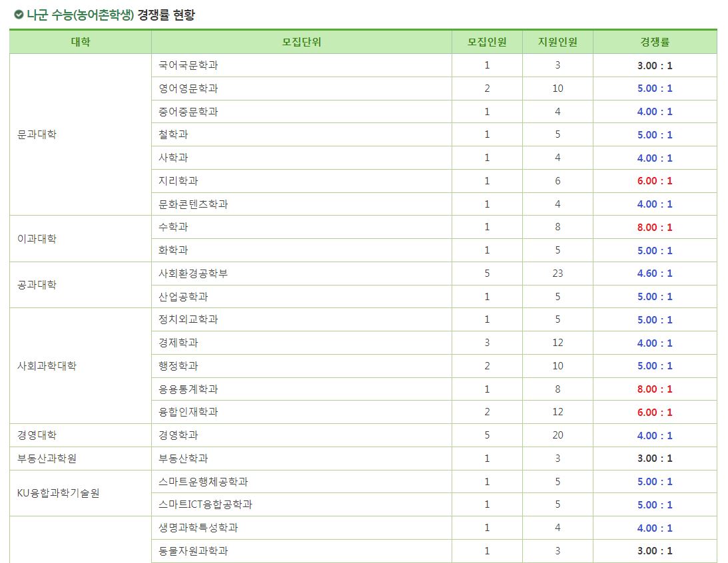Click applicant count '20' for 경영학과
The width and height of the screenshot is (728, 563).
pyautogui.click(x=557, y=435)
